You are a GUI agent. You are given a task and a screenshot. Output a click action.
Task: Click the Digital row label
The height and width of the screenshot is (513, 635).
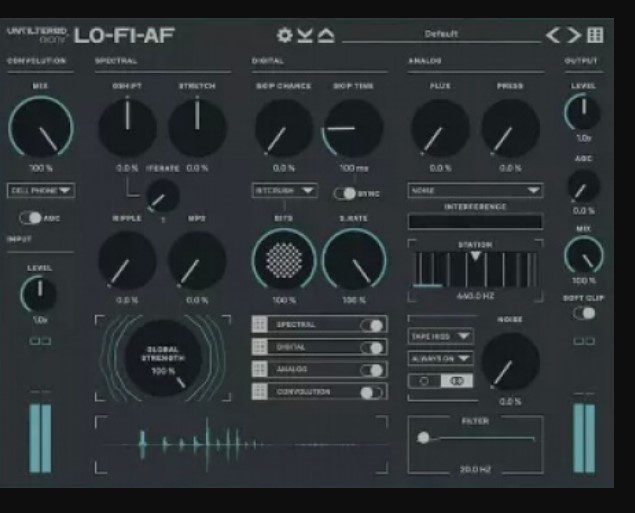click(290, 347)
